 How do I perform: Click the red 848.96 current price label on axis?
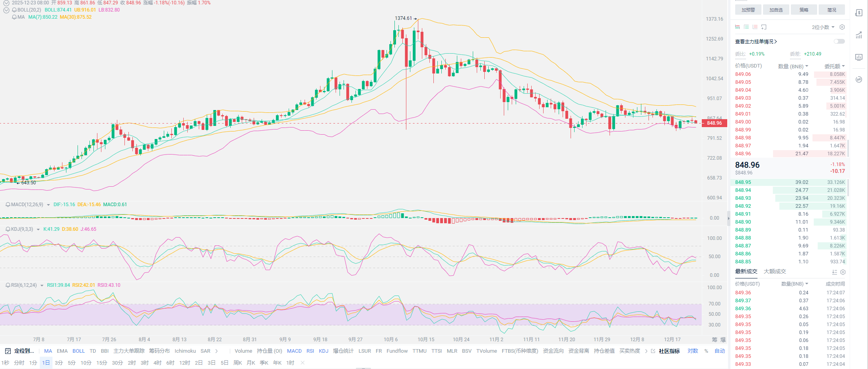714,123
